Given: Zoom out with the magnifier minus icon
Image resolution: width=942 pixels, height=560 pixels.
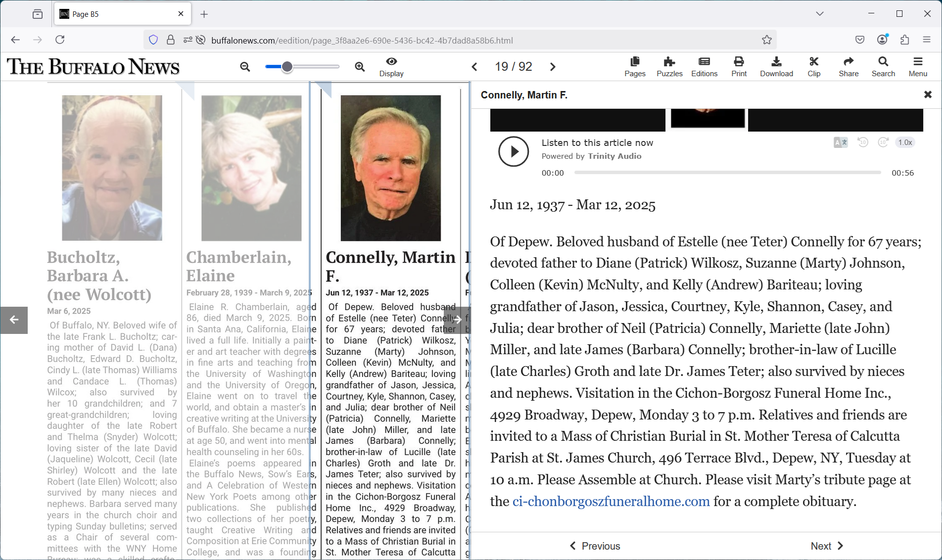Looking at the screenshot, I should tap(245, 67).
